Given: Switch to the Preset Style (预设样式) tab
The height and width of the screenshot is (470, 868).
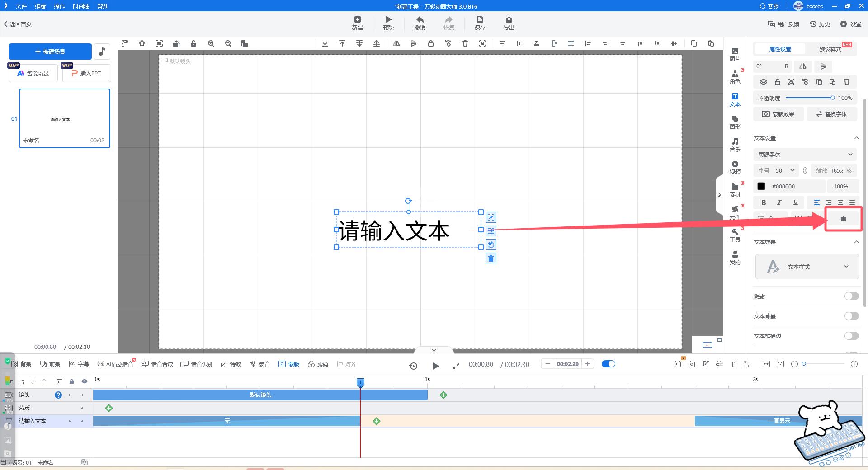Looking at the screenshot, I should click(x=830, y=49).
